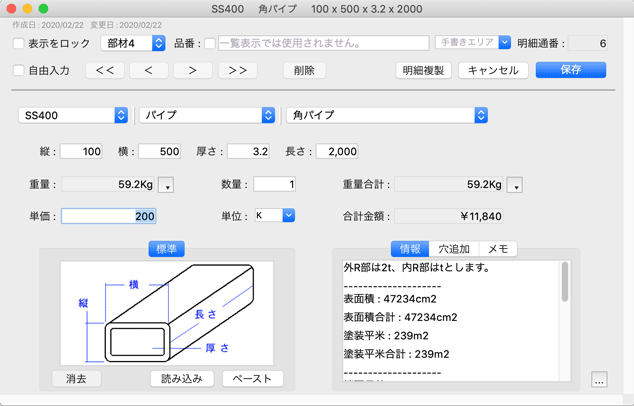This screenshot has height=406, width=634.
Task: Enable the 表示をロック checkbox
Action: (x=19, y=44)
